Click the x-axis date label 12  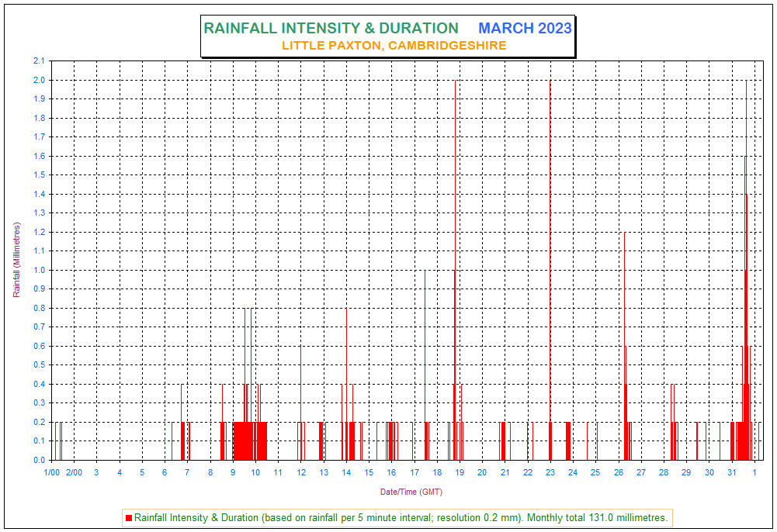point(301,472)
